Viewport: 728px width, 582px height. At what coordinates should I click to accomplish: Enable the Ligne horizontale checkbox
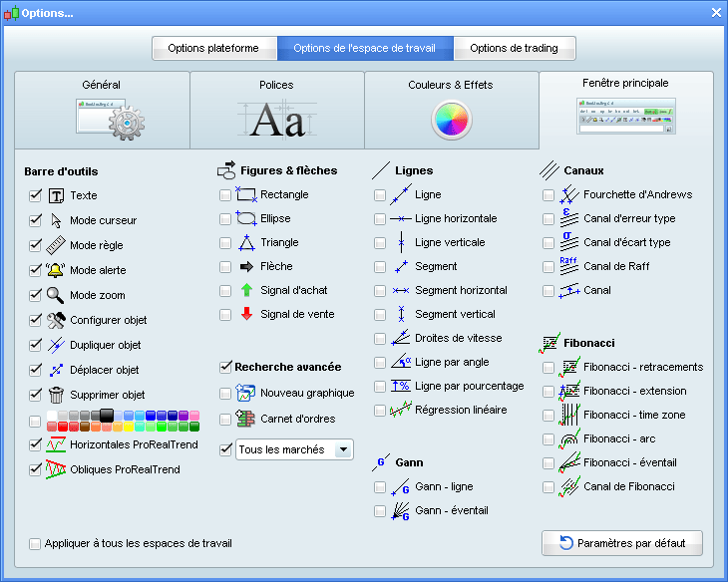click(380, 218)
